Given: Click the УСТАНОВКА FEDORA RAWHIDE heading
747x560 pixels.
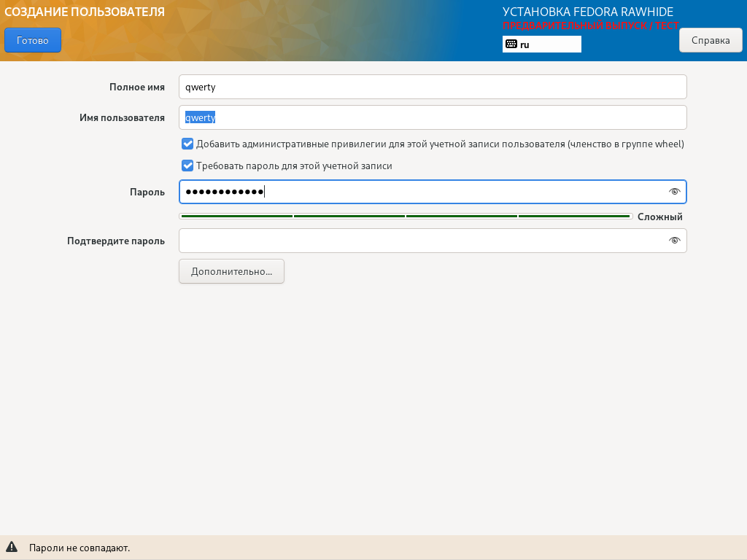Looking at the screenshot, I should (x=588, y=12).
